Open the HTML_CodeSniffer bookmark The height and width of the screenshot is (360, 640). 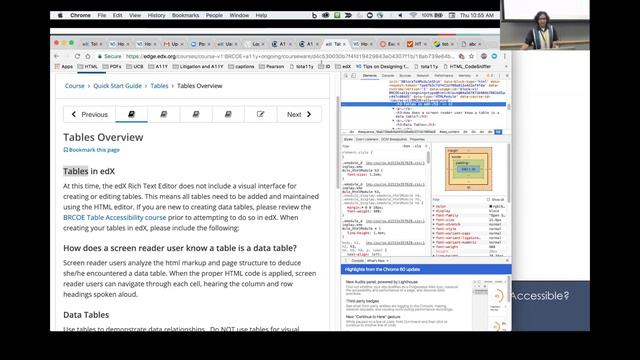click(x=467, y=67)
